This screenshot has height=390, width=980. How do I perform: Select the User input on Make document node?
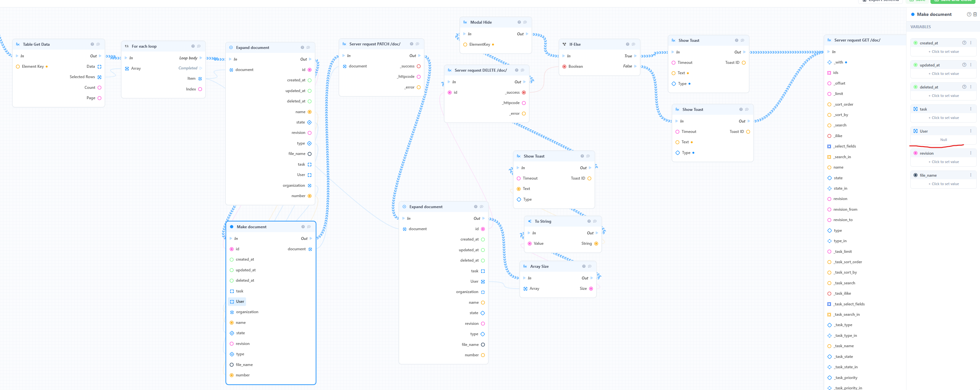(x=237, y=301)
